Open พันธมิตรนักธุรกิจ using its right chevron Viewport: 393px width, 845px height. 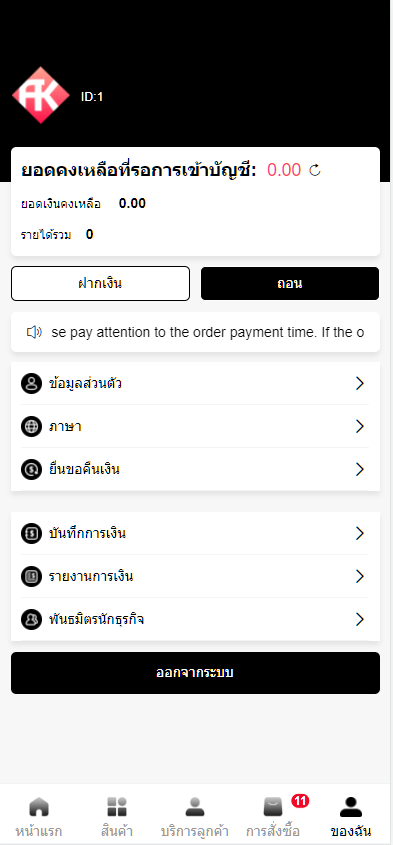[x=360, y=619]
